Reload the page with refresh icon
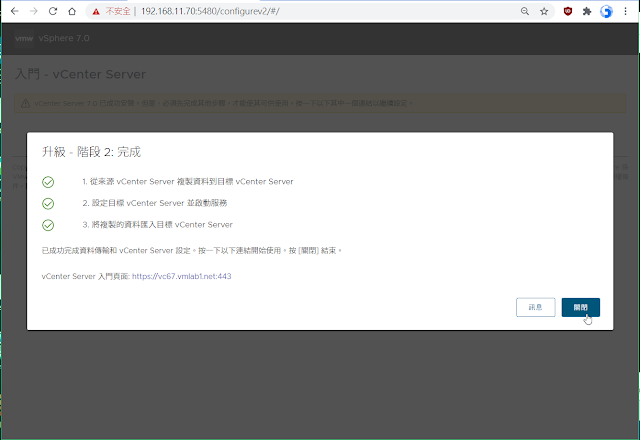The image size is (640, 440). [53, 11]
